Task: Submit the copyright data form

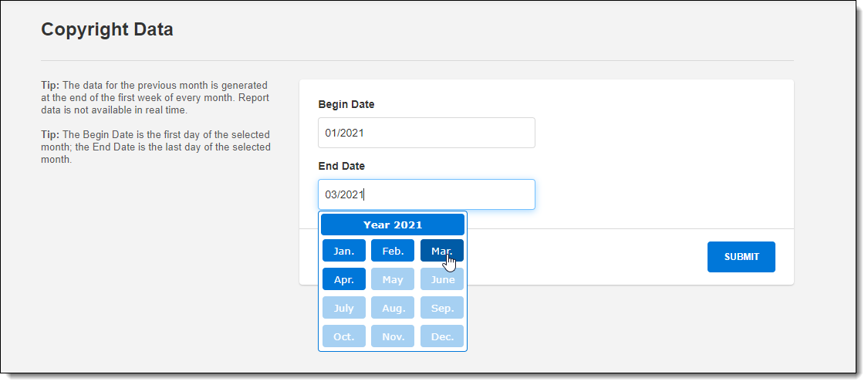Action: click(741, 257)
